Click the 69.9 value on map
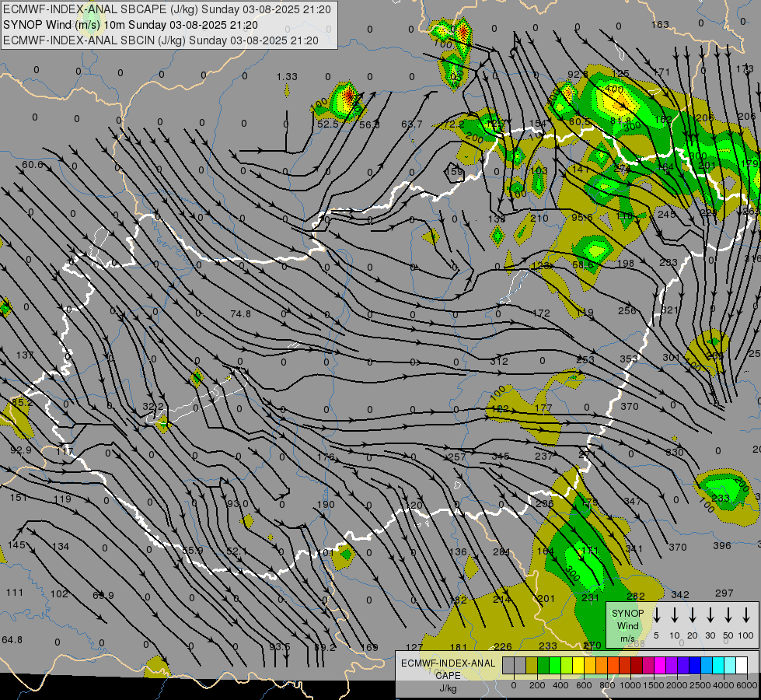Image resolution: width=761 pixels, height=700 pixels. (x=103, y=595)
